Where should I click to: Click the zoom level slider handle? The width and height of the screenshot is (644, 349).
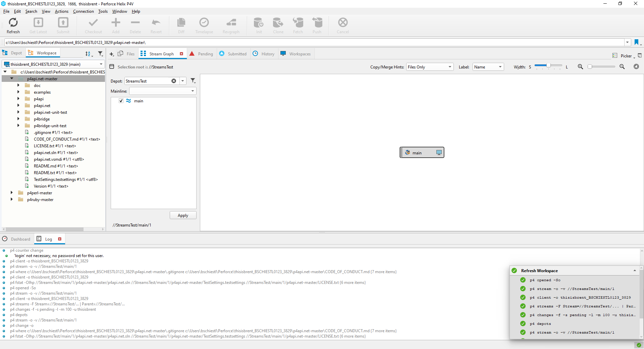(x=590, y=66)
